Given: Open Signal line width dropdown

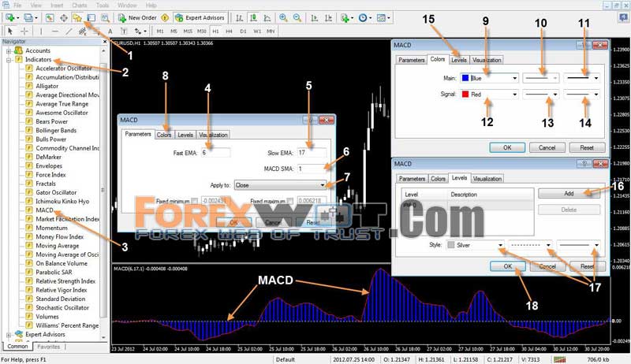Looking at the screenshot, I should (x=581, y=95).
